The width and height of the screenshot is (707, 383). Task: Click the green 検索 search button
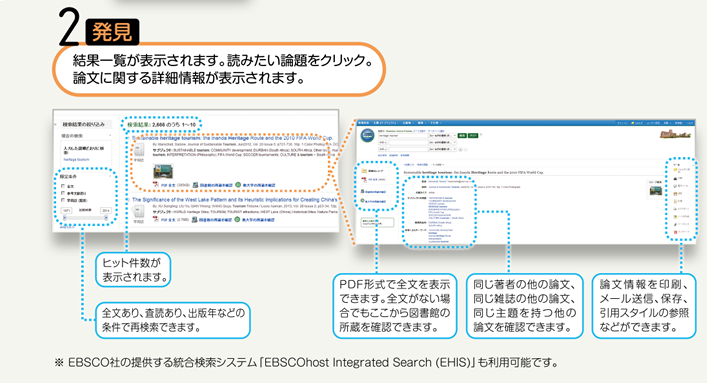coord(462,135)
